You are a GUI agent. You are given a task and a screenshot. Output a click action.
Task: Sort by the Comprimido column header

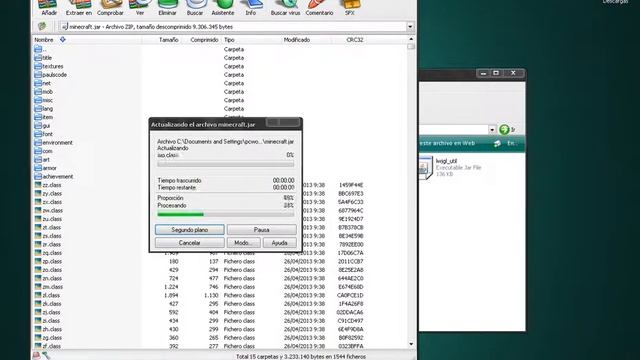(204, 40)
